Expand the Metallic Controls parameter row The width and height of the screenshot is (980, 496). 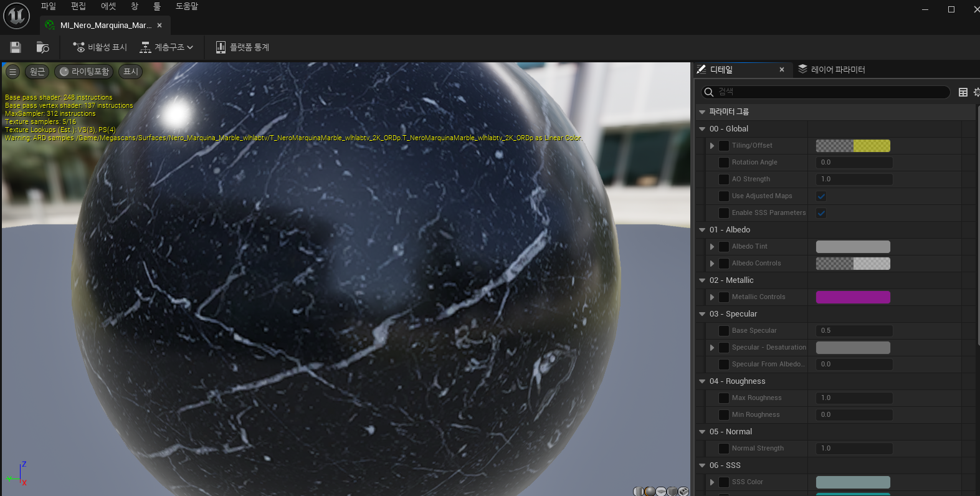712,297
